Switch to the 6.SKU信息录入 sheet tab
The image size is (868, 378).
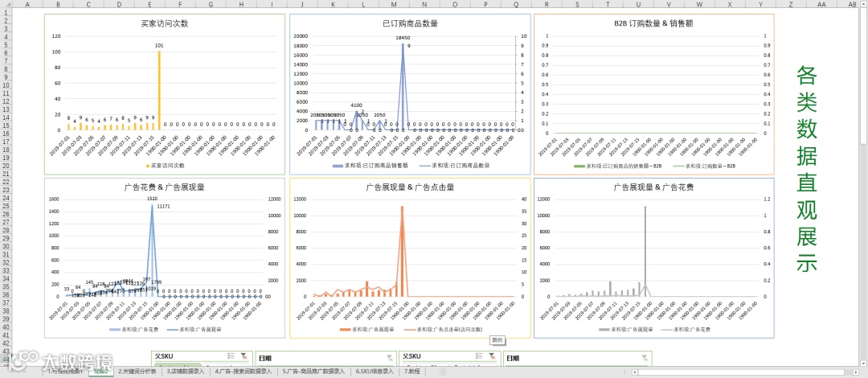(x=375, y=372)
